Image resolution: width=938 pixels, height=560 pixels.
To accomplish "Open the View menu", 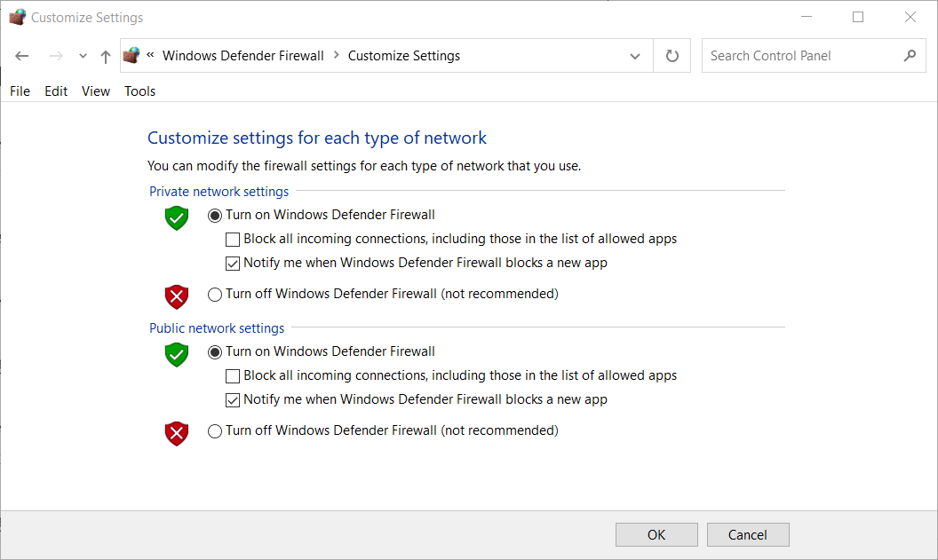I will pos(96,91).
